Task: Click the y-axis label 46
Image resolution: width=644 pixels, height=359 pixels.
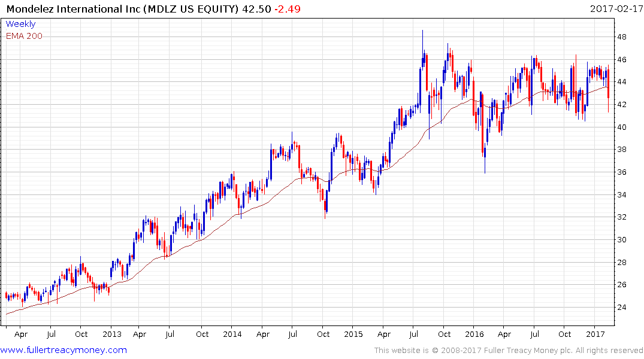Action: click(x=621, y=59)
